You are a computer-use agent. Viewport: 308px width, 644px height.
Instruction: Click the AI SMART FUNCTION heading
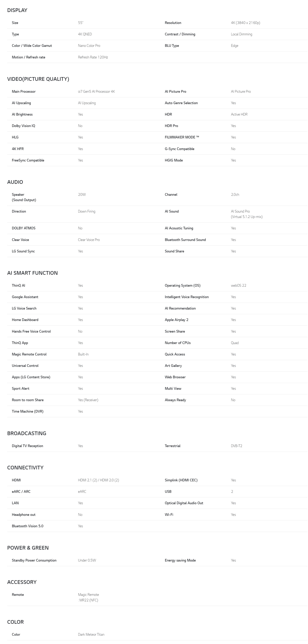tap(32, 273)
